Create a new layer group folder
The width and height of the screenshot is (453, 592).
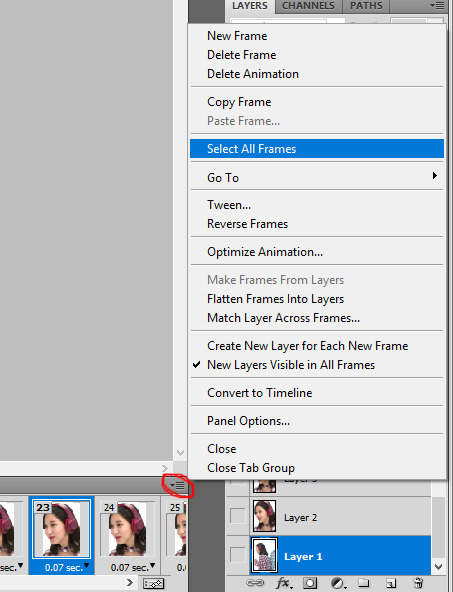pyautogui.click(x=364, y=583)
